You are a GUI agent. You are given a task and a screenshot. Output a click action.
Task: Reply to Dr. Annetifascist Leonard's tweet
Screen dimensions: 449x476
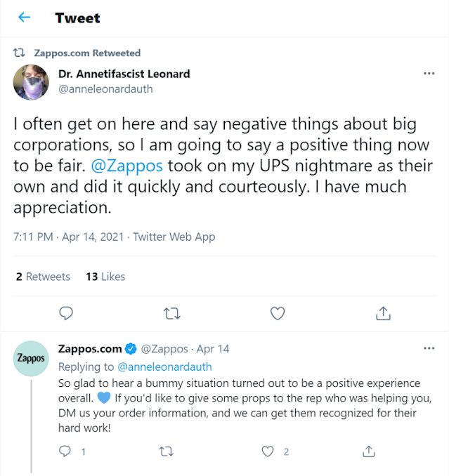[x=67, y=312]
